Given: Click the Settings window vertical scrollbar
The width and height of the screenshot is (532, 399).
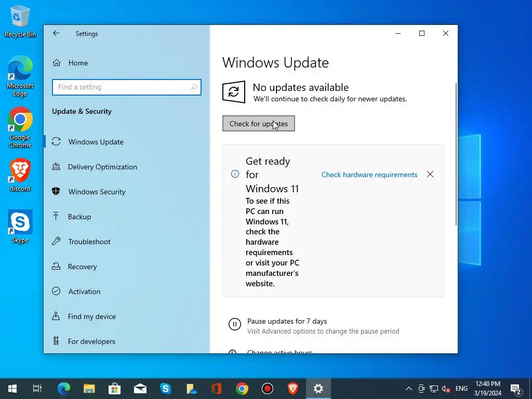Looking at the screenshot, I should click(x=456, y=154).
